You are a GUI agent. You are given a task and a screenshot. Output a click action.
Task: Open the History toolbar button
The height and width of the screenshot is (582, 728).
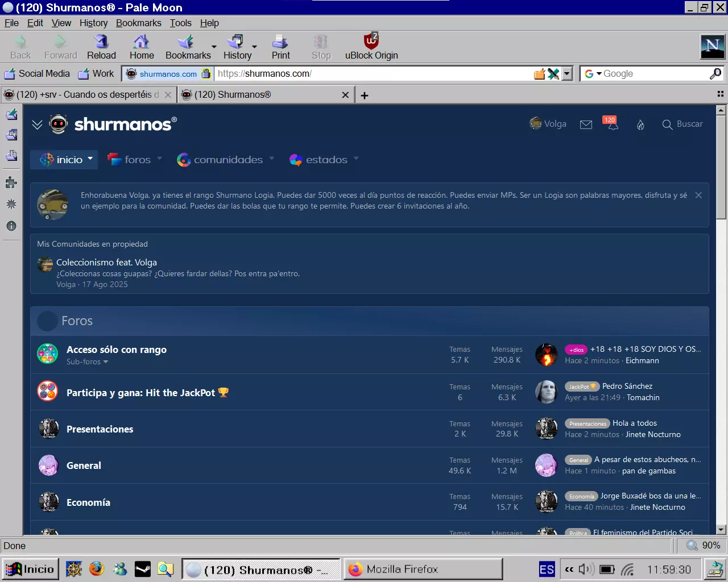point(237,47)
